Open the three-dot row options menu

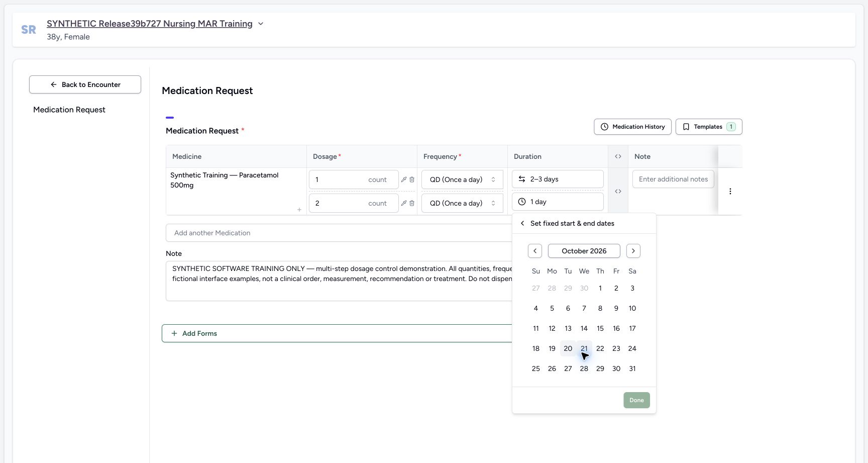(730, 192)
